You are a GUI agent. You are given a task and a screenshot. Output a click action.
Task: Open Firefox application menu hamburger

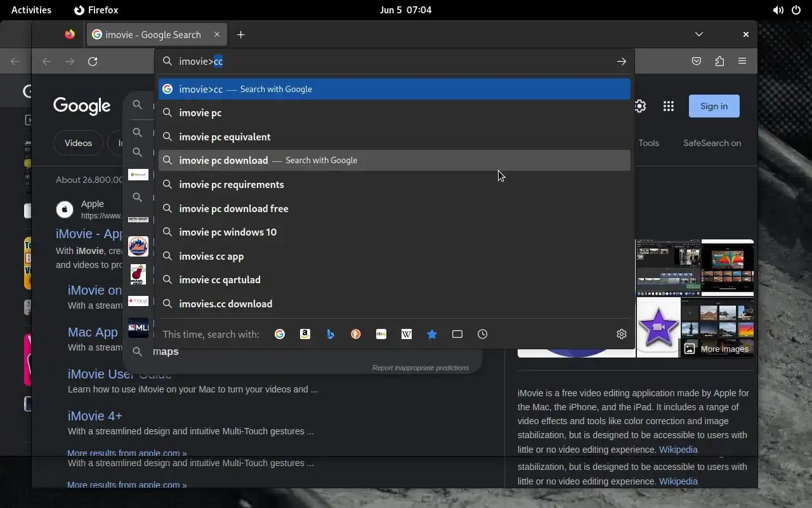742,62
